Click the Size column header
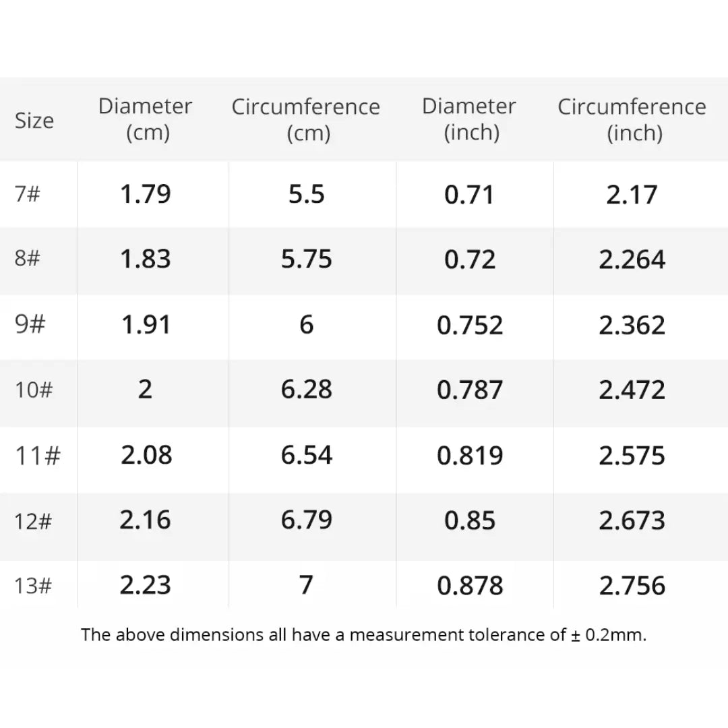The height and width of the screenshot is (728, 728). [34, 121]
